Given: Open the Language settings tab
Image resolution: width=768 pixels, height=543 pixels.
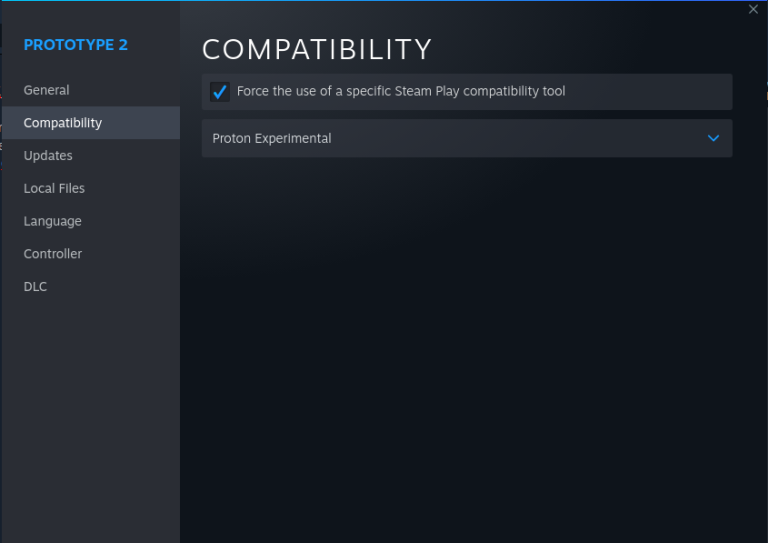Looking at the screenshot, I should coord(53,221).
